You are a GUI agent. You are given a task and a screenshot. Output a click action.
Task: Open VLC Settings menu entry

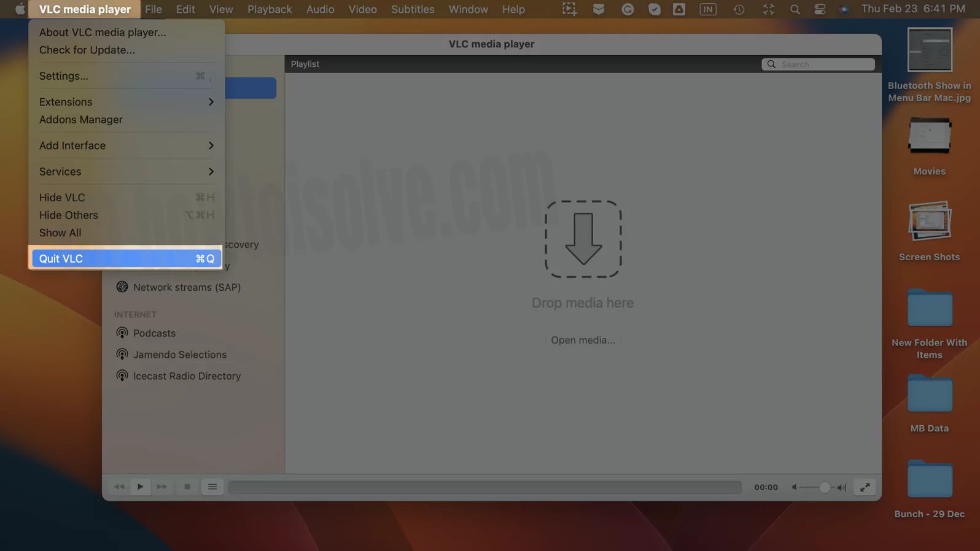point(126,76)
